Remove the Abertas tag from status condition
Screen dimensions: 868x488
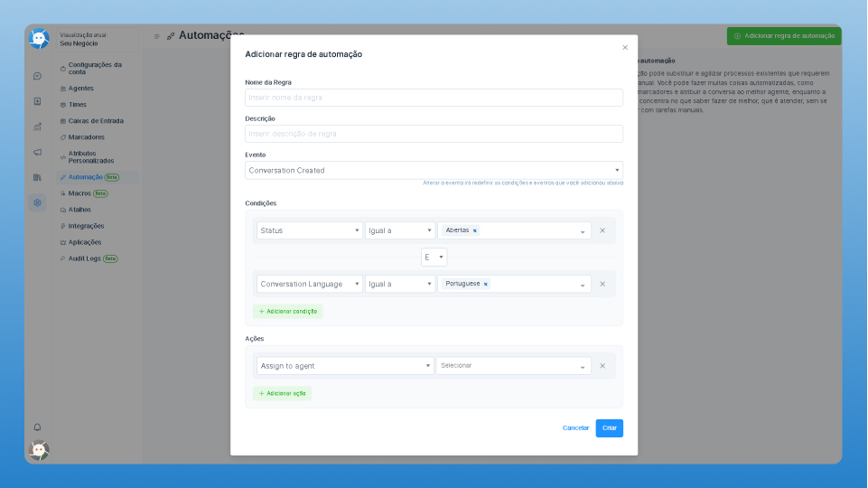coord(474,230)
